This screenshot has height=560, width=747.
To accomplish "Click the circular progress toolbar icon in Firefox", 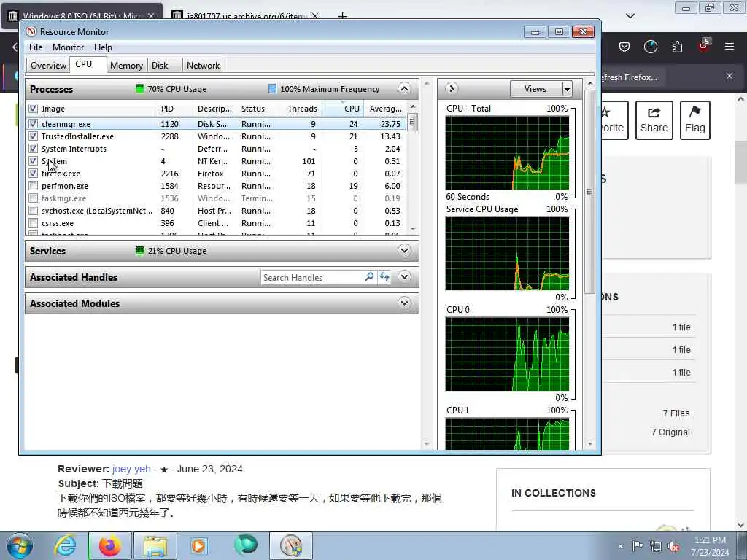I will click(650, 47).
